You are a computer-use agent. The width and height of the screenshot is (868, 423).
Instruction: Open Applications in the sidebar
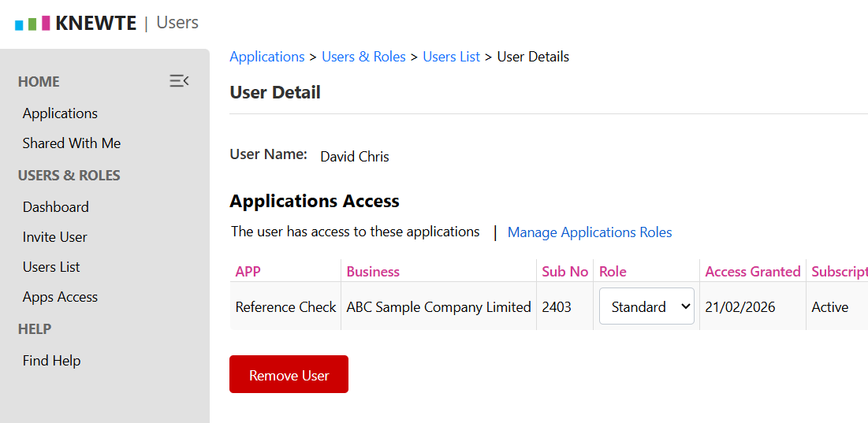[60, 113]
